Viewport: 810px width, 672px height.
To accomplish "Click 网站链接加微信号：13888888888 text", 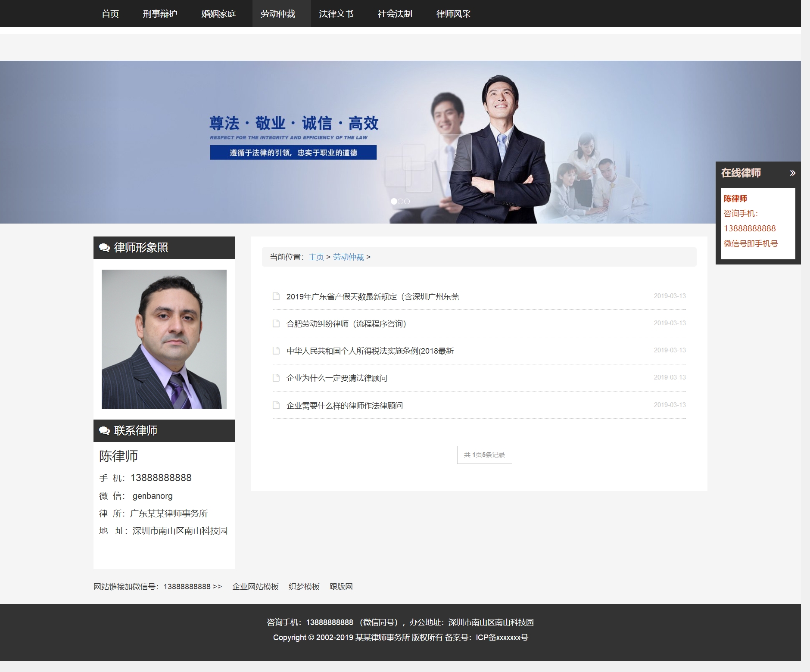I will point(158,587).
